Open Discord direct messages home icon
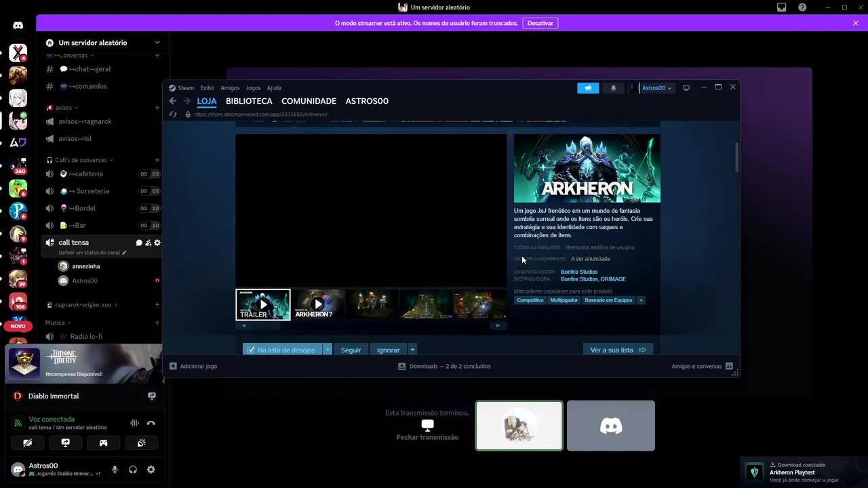Viewport: 868px width, 488px height. pyautogui.click(x=18, y=26)
